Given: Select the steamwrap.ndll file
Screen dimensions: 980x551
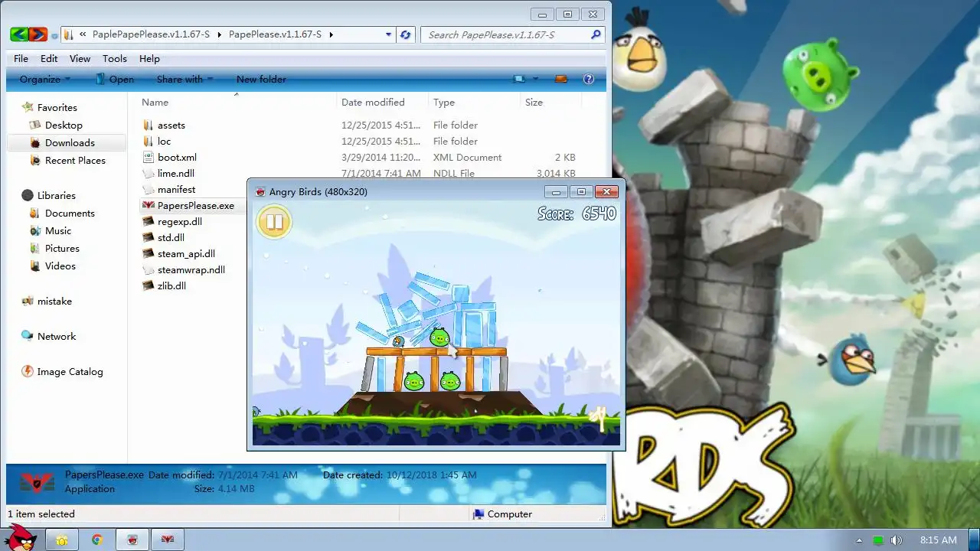Looking at the screenshot, I should click(x=191, y=269).
